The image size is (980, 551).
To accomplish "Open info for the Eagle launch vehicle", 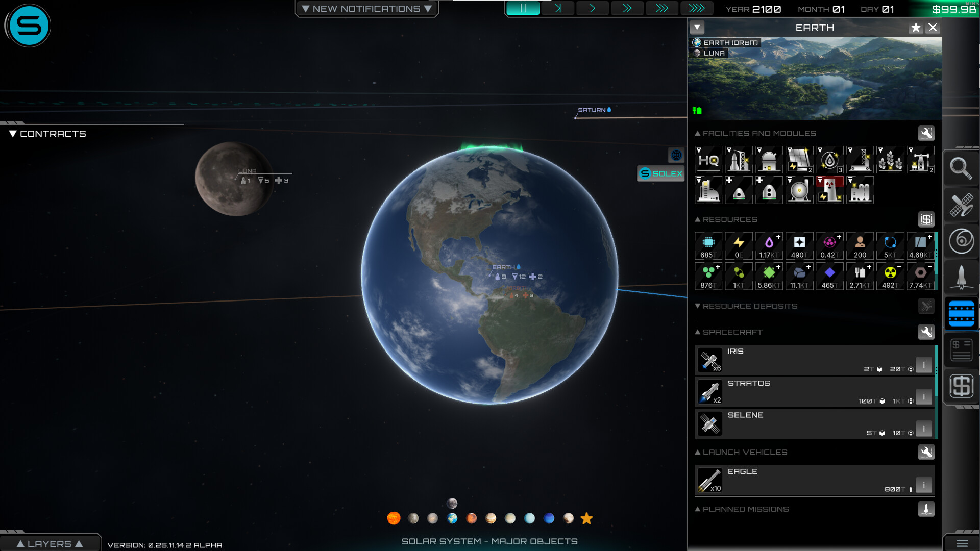I will 924,485.
